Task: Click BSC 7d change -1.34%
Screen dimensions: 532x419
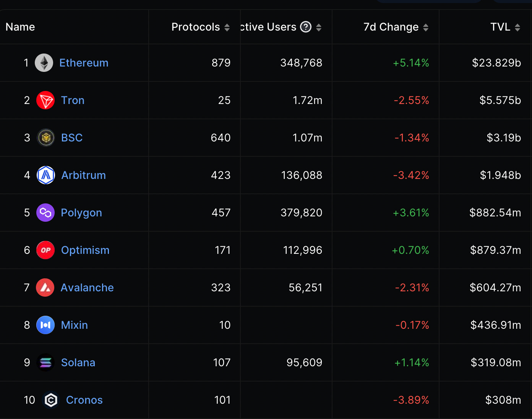Action: [412, 138]
